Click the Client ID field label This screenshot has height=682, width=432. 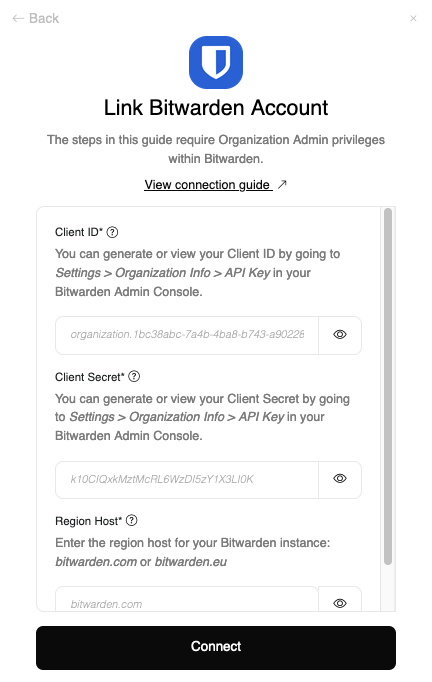pyautogui.click(x=79, y=232)
